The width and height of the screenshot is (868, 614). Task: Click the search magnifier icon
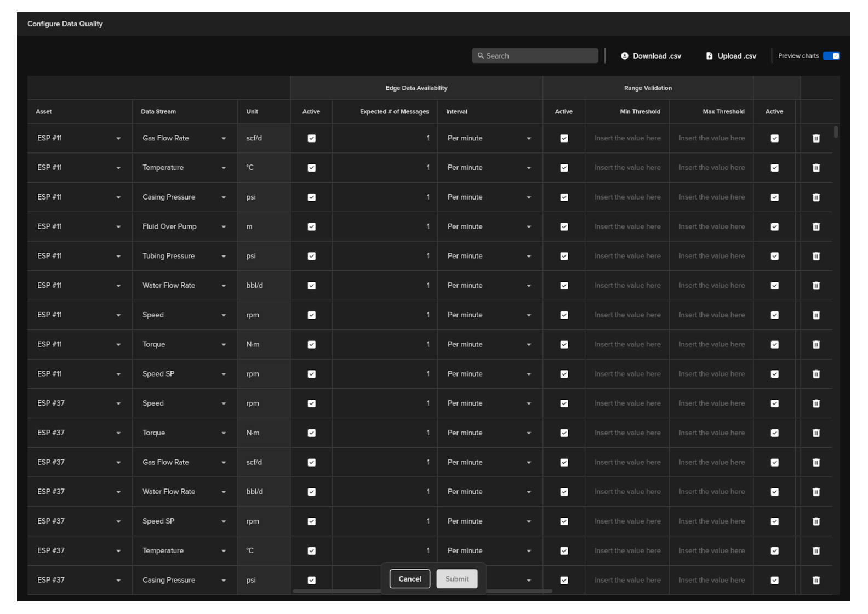click(481, 56)
